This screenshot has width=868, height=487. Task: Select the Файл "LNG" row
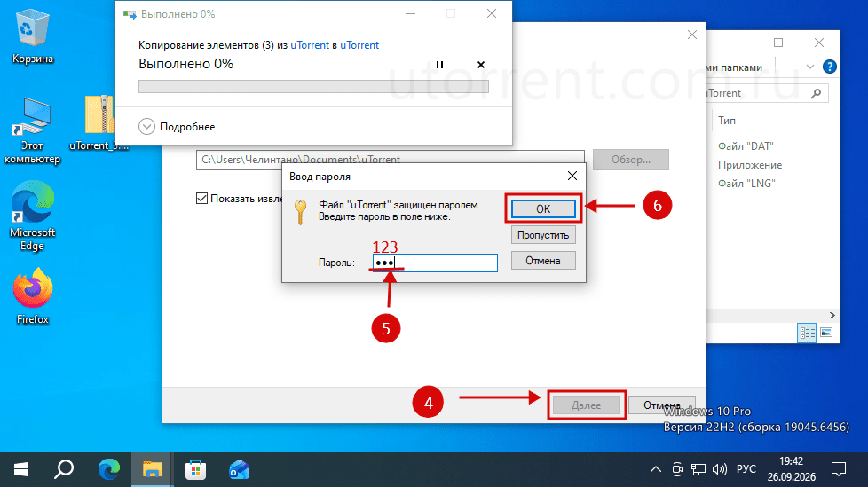click(746, 183)
